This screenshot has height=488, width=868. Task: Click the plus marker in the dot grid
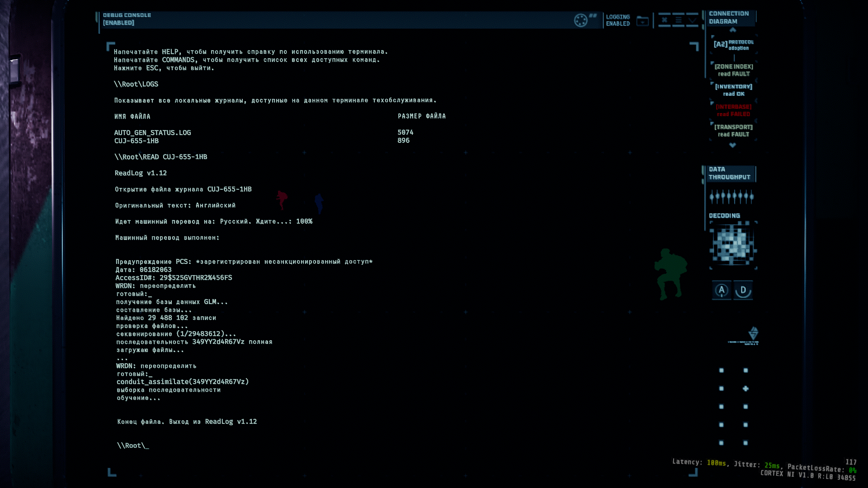(x=745, y=389)
